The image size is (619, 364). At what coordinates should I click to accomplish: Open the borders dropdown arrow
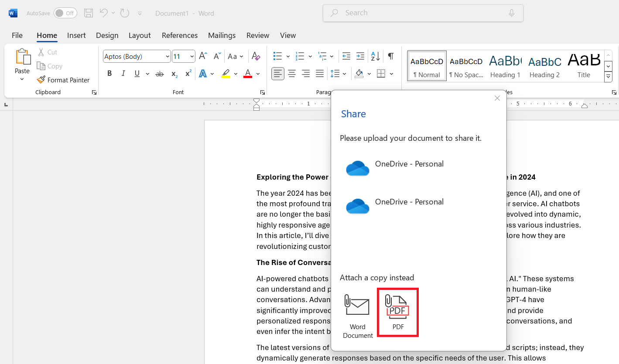click(x=391, y=74)
